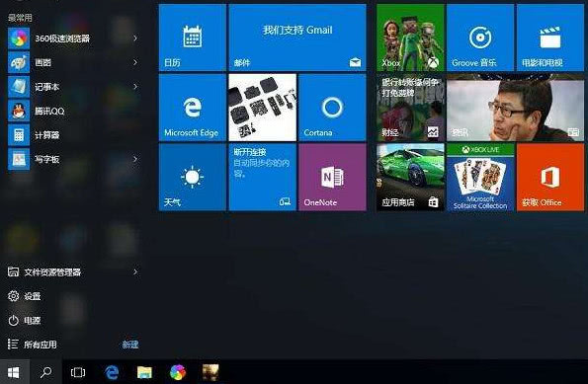Open the 财经 finance news tile
The width and height of the screenshot is (588, 384).
click(x=410, y=108)
